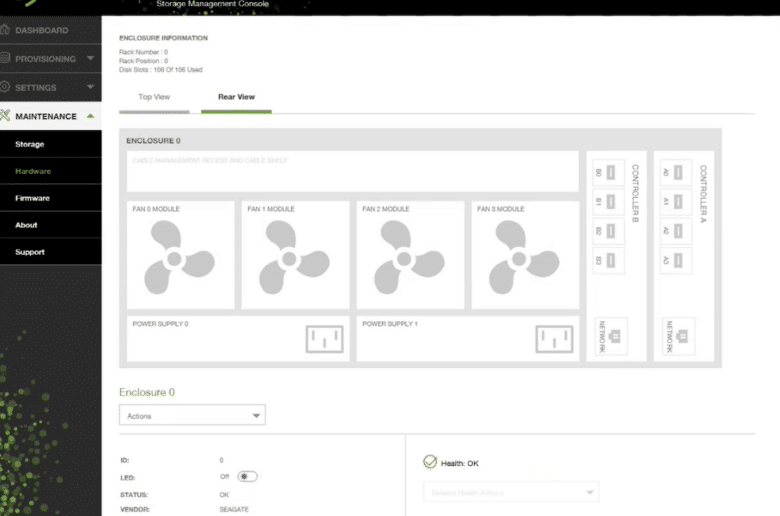The width and height of the screenshot is (780, 516).
Task: Select Controller B port B2
Action: (608, 231)
